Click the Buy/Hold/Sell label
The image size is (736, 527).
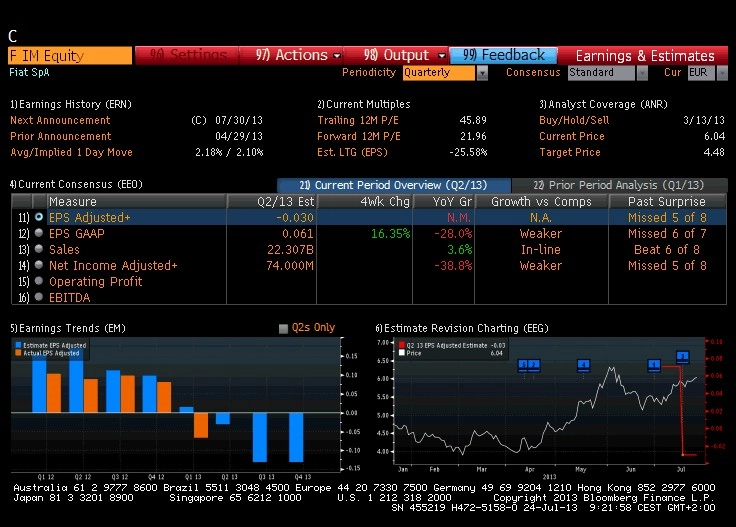[x=574, y=120]
